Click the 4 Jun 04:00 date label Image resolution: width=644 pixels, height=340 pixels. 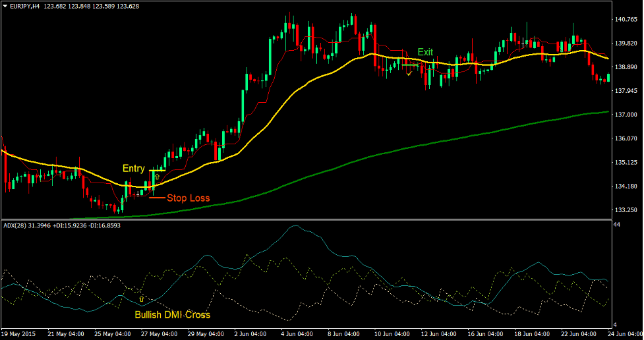click(297, 334)
